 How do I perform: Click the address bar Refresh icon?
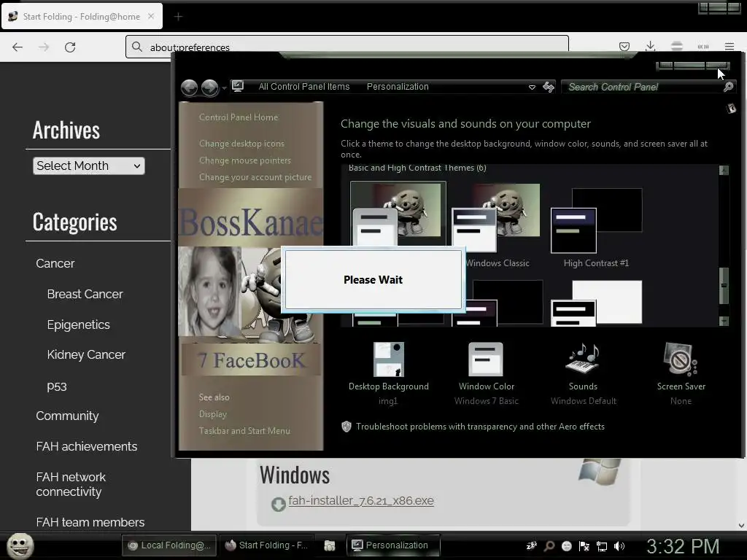tap(549, 87)
